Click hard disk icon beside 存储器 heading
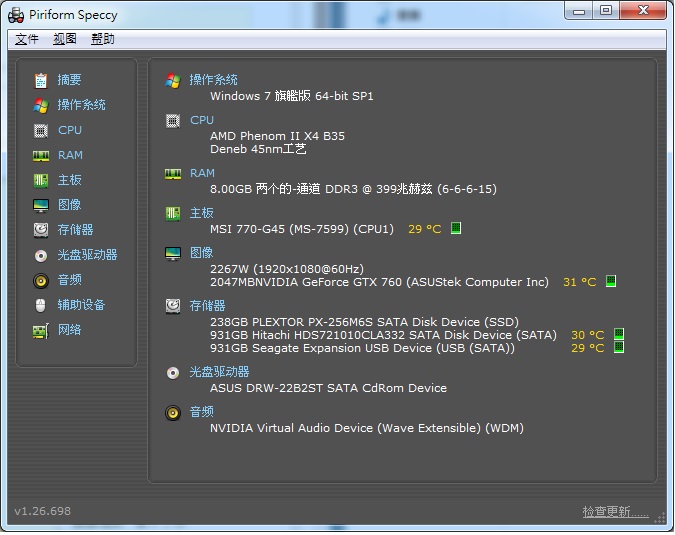This screenshot has height=535, width=675. click(173, 306)
